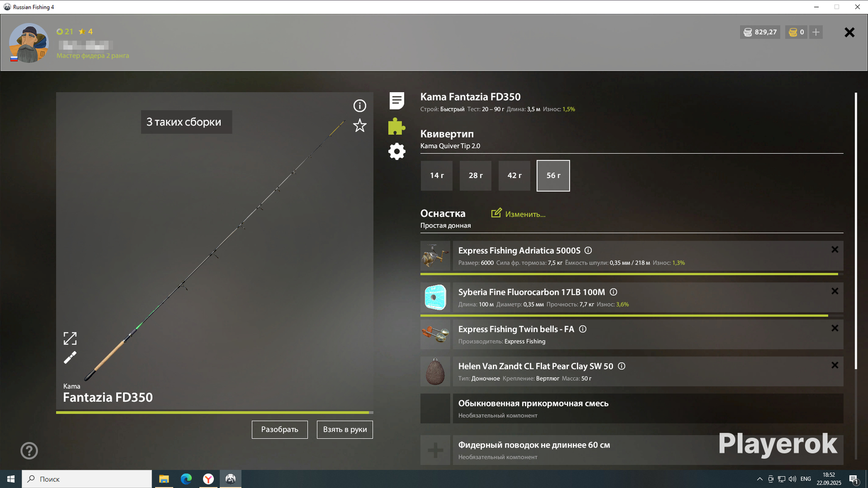The image size is (868, 488).
Task: Click the pencil rename icon
Action: (x=70, y=358)
